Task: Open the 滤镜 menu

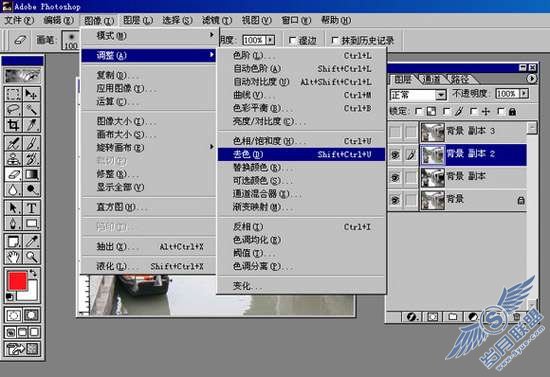Action: pyautogui.click(x=217, y=20)
